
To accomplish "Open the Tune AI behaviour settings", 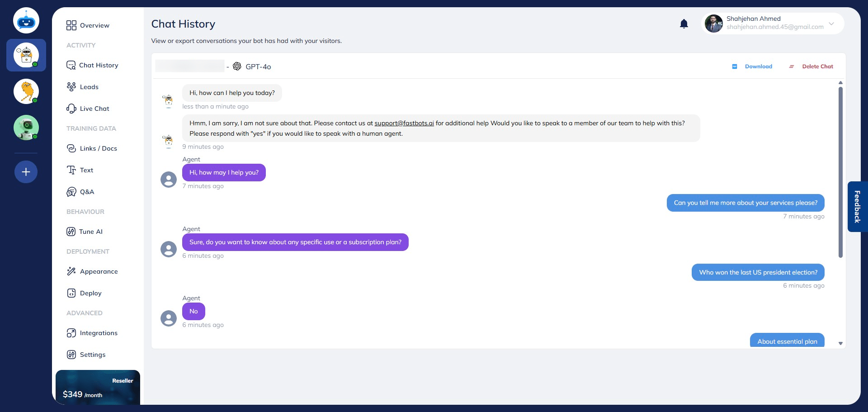I will pyautogui.click(x=90, y=231).
